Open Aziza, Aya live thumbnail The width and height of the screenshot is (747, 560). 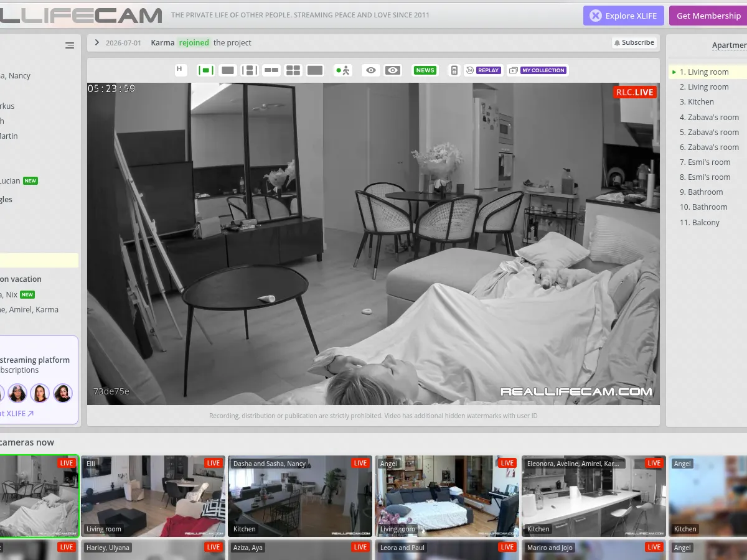pyautogui.click(x=300, y=550)
